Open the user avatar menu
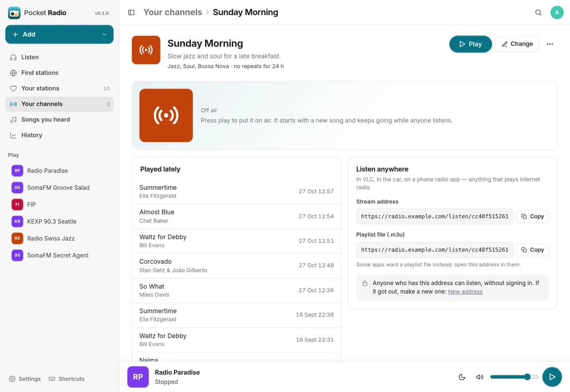This screenshot has width=570, height=392. [557, 12]
